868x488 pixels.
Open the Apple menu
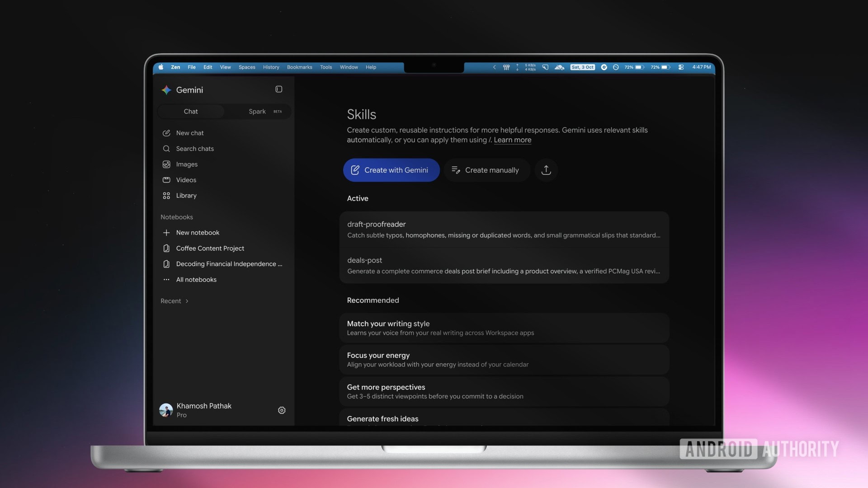161,67
